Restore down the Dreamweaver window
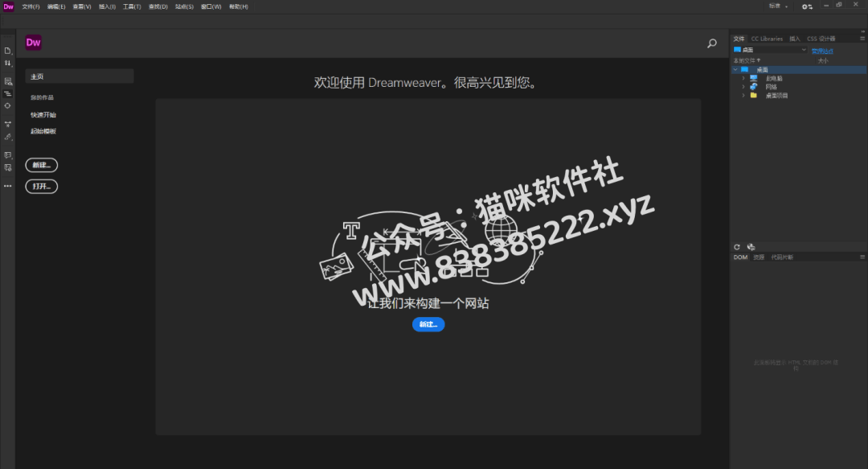868x469 pixels. (x=839, y=5)
